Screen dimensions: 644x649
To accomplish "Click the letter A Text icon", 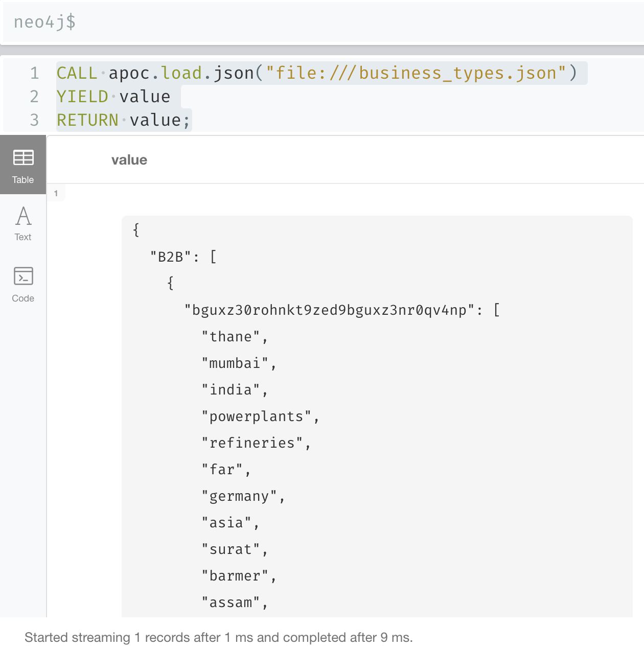I will tap(24, 216).
